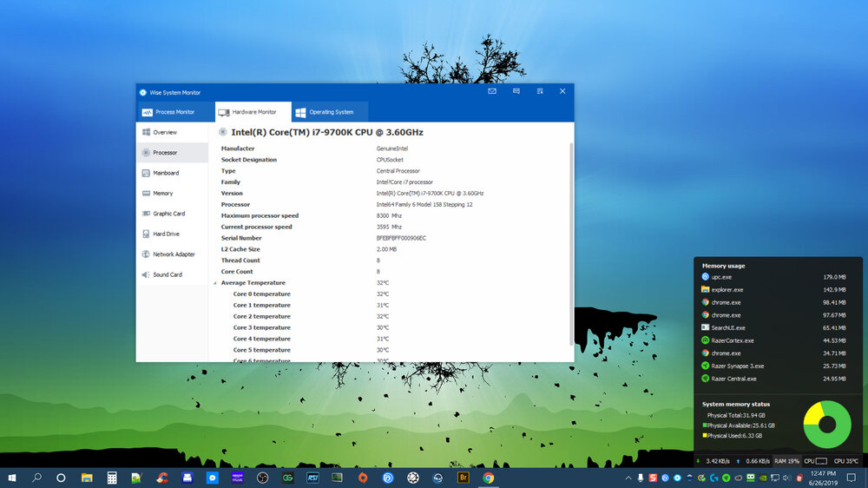Click the Processor chip icon in sidebar
The width and height of the screenshot is (868, 488).
146,152
